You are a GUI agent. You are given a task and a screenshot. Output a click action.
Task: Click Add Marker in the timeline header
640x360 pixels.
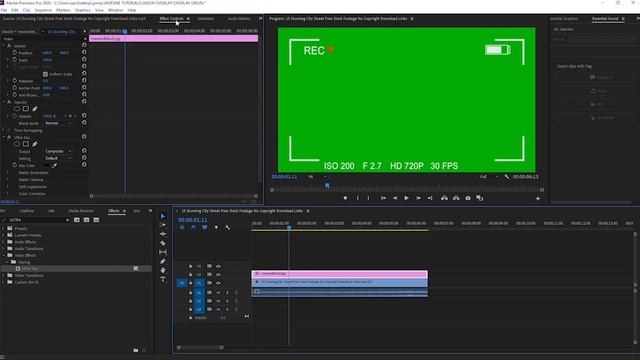(x=216, y=227)
